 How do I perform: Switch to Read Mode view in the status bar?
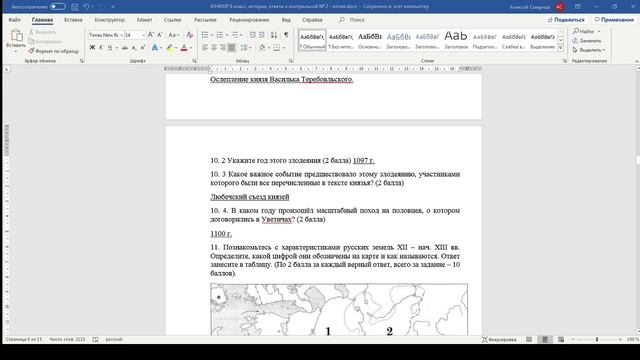tap(529, 339)
